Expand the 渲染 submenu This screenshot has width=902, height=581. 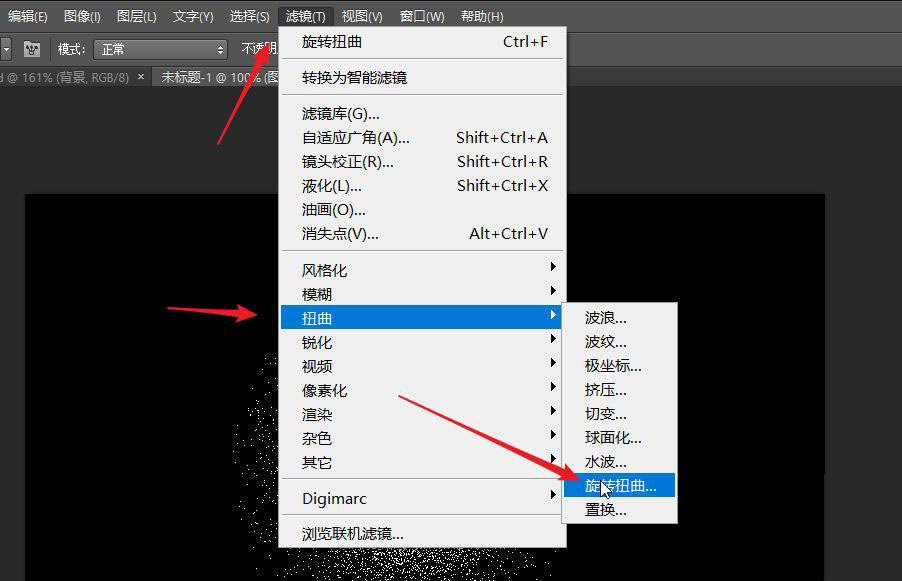422,414
